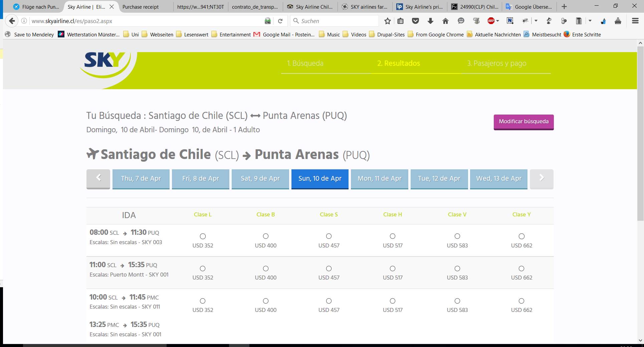Choose Clase V for the 11:00 SKY 001 flight

457,269
